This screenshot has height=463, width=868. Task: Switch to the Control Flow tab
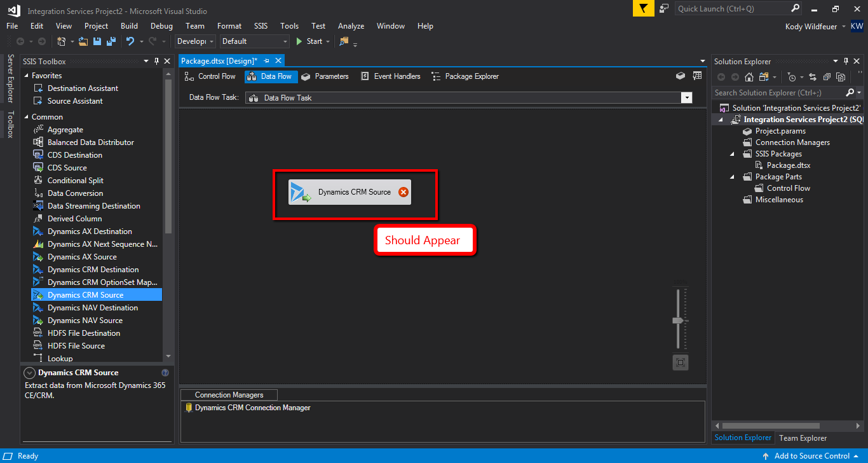[x=210, y=76]
